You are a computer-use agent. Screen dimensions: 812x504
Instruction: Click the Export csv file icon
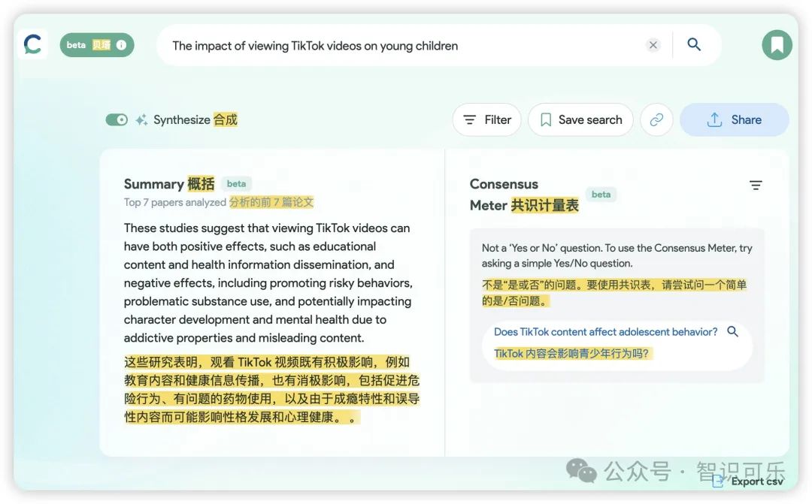717,481
